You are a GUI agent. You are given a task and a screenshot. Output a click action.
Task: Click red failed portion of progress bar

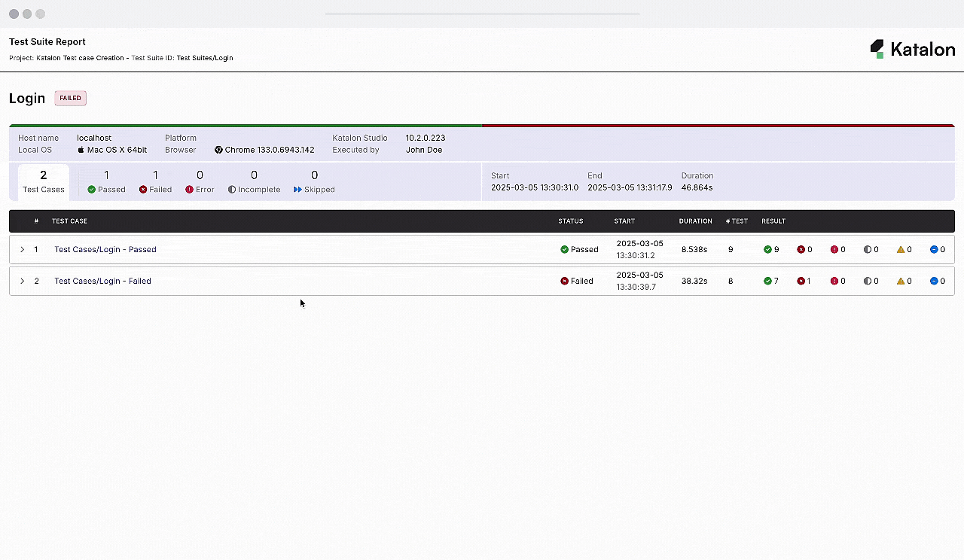[x=718, y=126]
